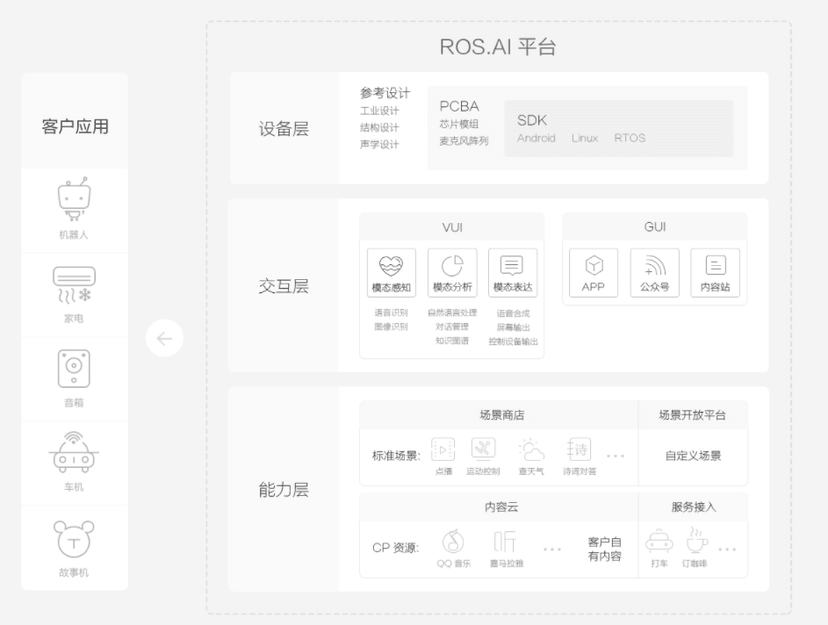Click the 芯片模组 text

pyautogui.click(x=459, y=124)
